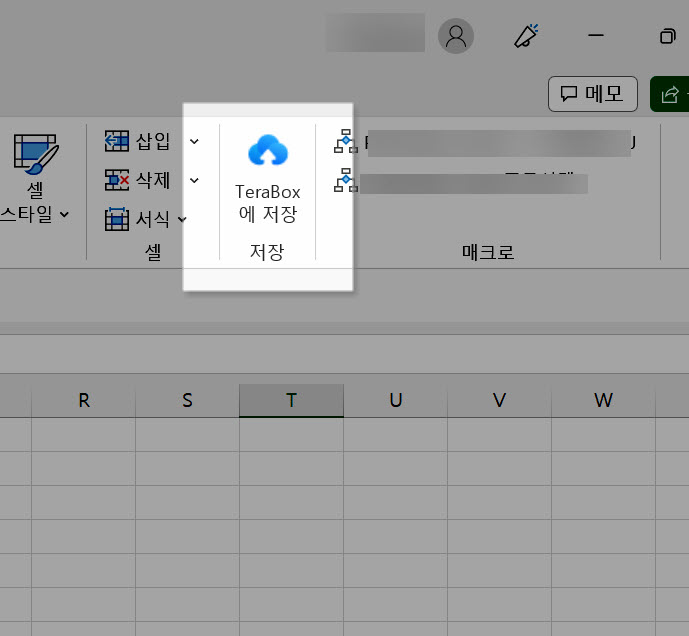Click the 삭제 delete cells icon
This screenshot has width=689, height=636.
click(117, 180)
